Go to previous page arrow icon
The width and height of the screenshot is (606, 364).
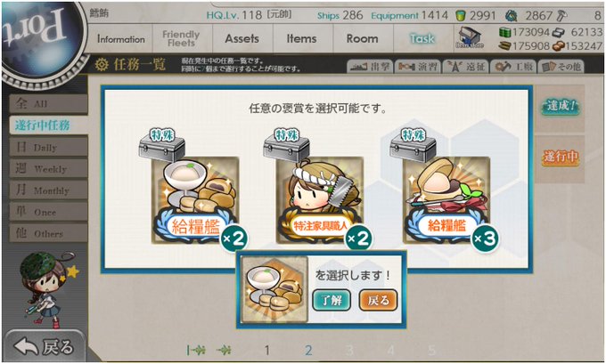coord(225,350)
